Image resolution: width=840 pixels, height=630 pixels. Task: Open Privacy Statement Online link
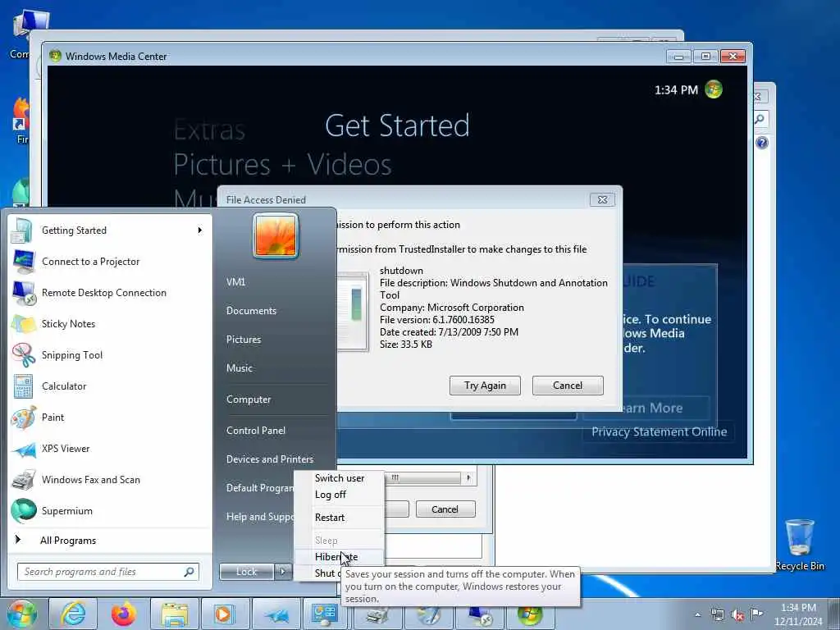(659, 431)
